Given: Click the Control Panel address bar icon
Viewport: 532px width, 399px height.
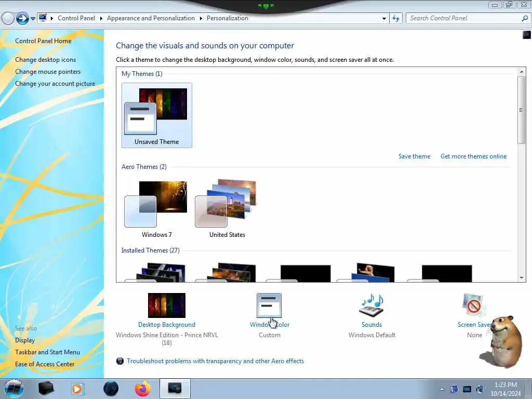Looking at the screenshot, I should pos(43,18).
